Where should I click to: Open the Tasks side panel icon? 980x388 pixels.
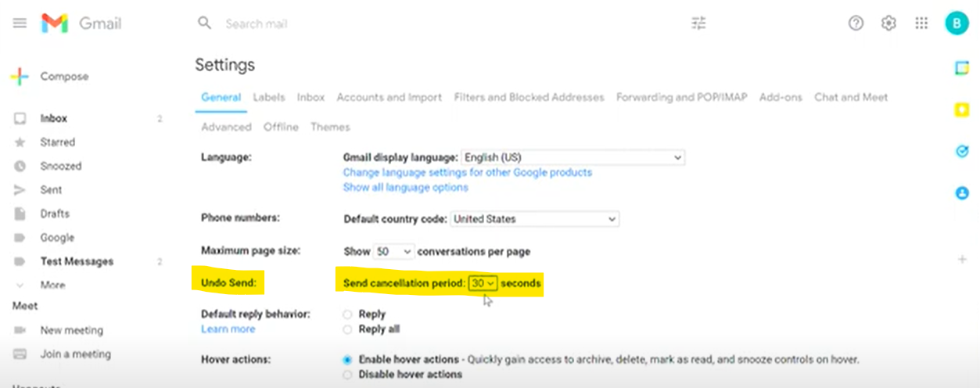(x=962, y=152)
